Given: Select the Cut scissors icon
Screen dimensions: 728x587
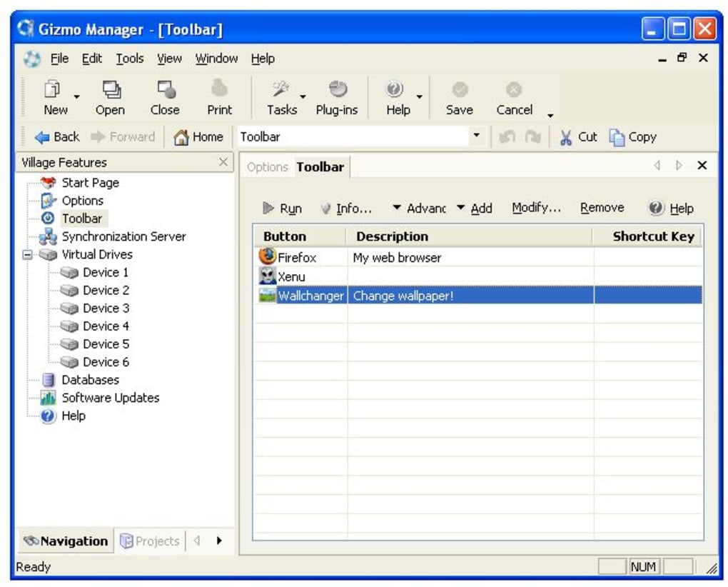Looking at the screenshot, I should pos(566,138).
